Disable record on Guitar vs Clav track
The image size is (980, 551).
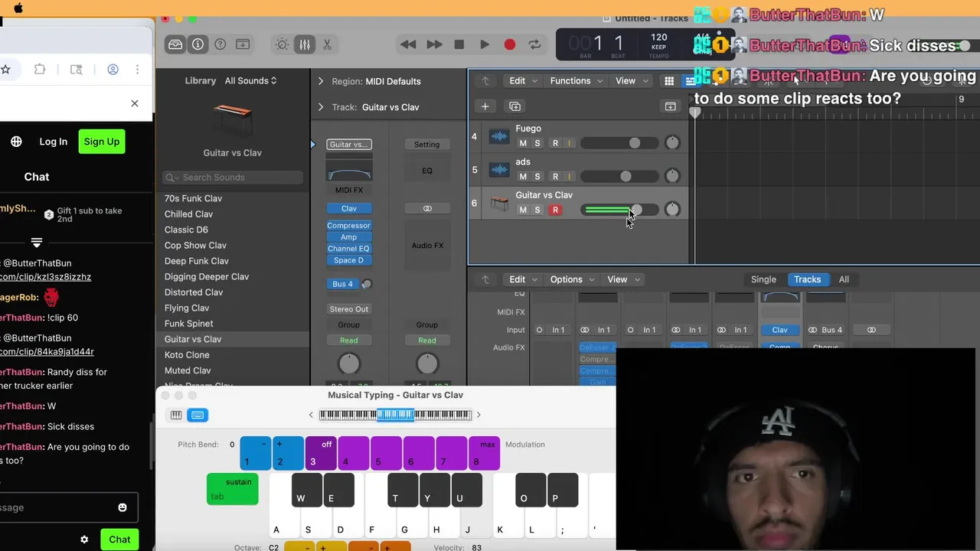[555, 210]
